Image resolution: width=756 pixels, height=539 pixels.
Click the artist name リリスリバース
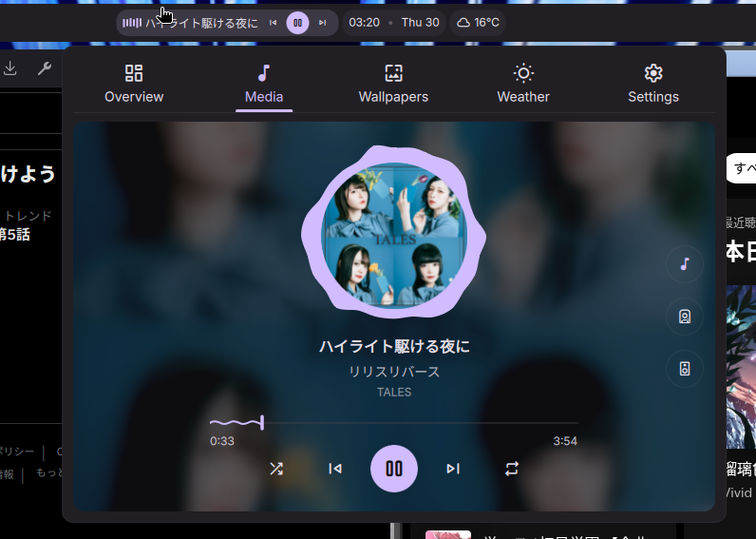[x=394, y=372]
